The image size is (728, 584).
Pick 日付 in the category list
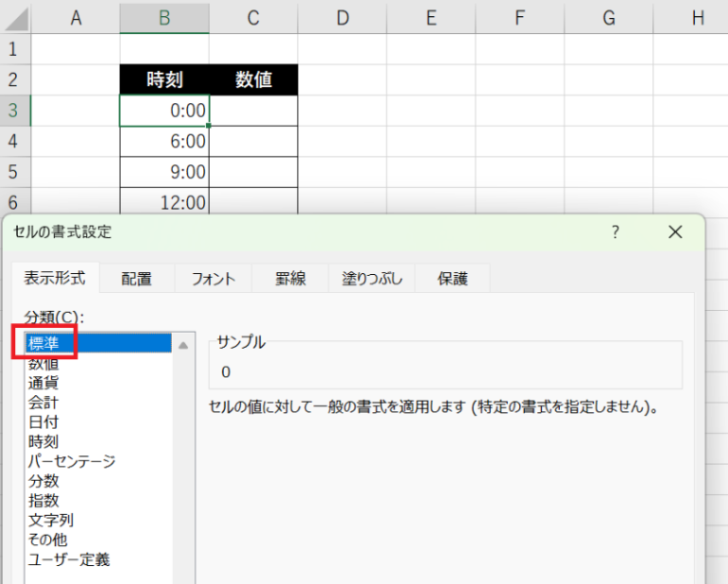98,421
